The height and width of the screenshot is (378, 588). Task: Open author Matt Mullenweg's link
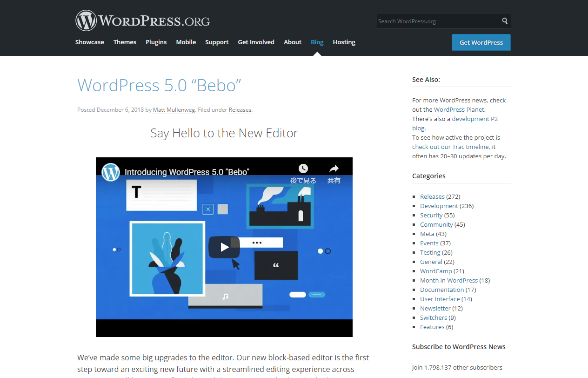[x=174, y=110]
